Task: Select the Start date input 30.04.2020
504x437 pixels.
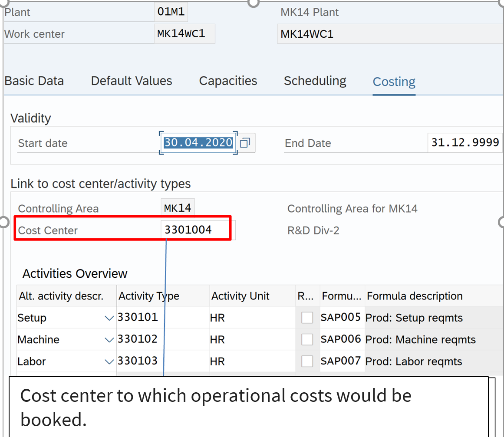Action: [198, 143]
